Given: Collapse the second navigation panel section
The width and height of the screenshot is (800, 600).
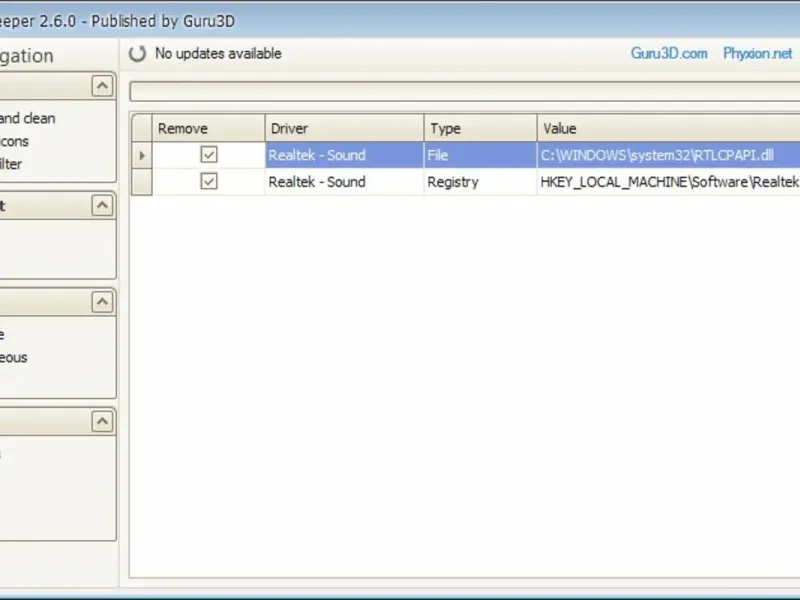Looking at the screenshot, I should click(103, 205).
